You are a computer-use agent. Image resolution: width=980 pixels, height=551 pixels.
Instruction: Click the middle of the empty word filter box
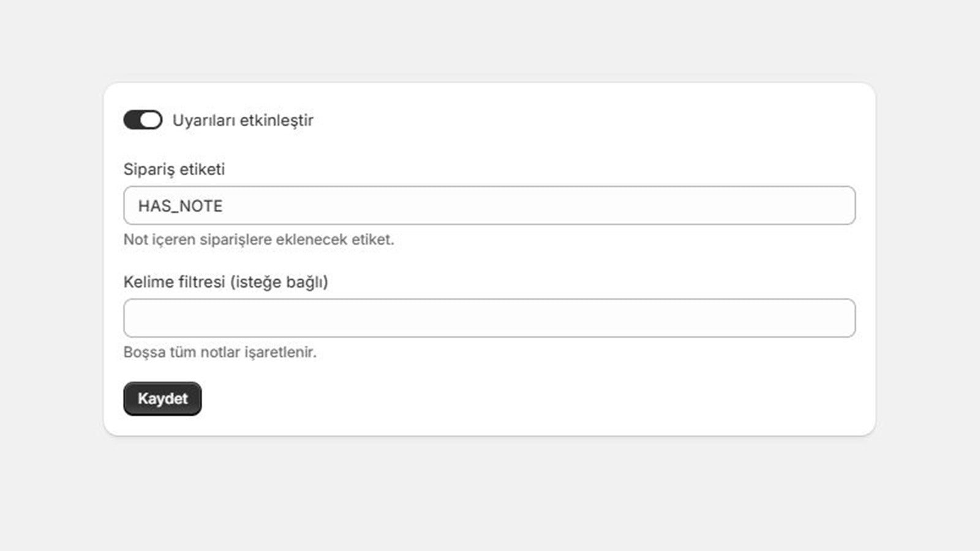pyautogui.click(x=489, y=318)
